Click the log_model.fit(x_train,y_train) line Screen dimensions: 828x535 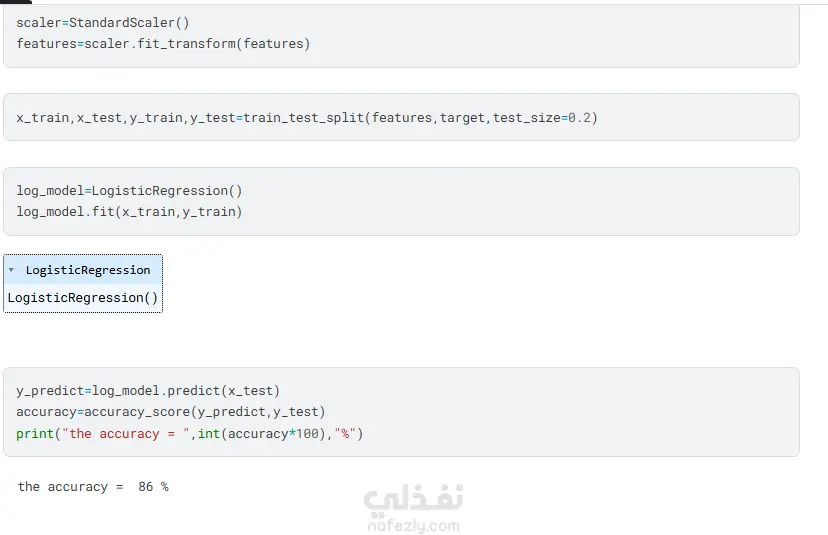[129, 212]
